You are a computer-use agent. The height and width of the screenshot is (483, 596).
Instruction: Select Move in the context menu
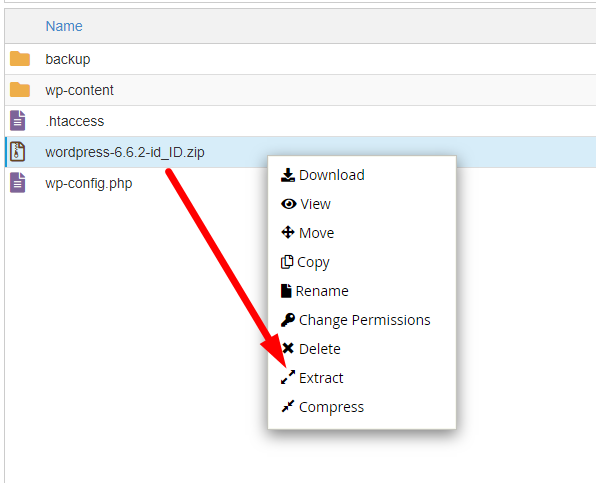tap(316, 233)
